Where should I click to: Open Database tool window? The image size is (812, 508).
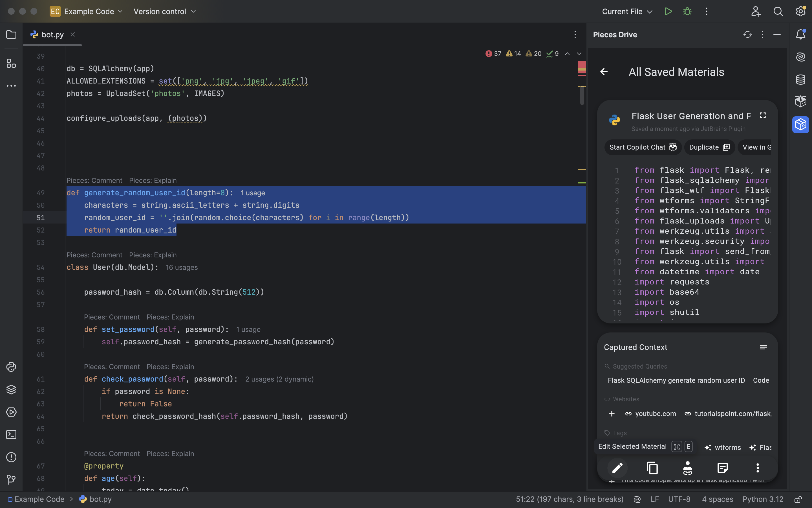click(x=801, y=80)
